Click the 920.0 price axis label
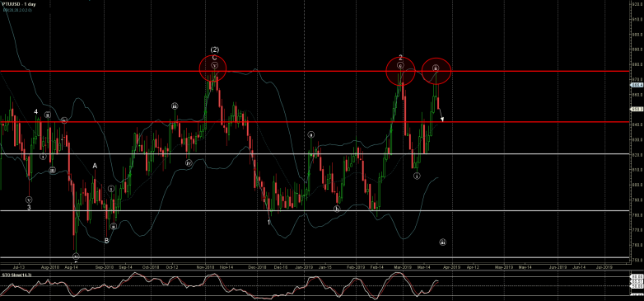 point(638,4)
